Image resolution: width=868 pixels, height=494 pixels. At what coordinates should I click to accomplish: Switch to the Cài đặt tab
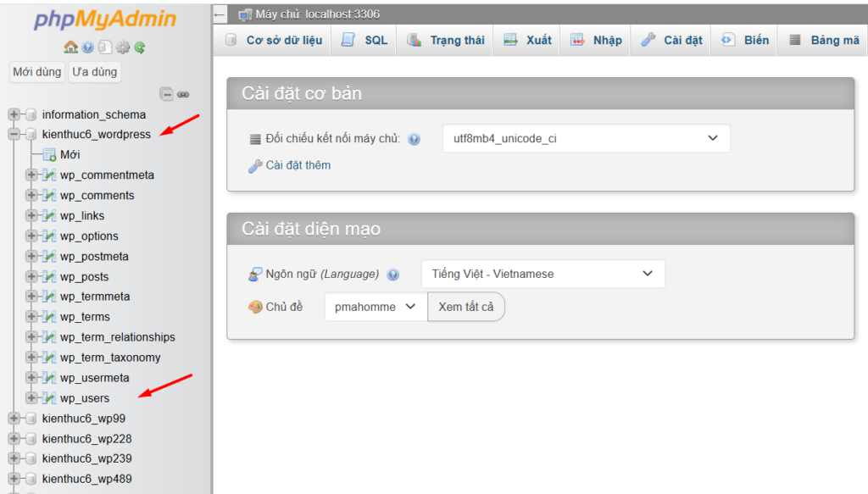pyautogui.click(x=671, y=41)
